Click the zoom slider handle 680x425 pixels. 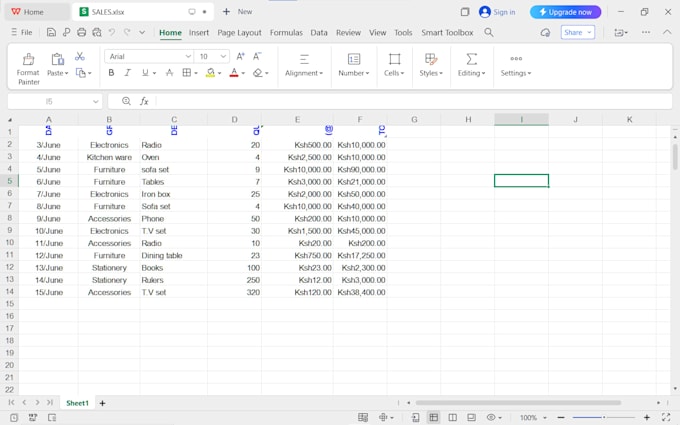tap(604, 417)
